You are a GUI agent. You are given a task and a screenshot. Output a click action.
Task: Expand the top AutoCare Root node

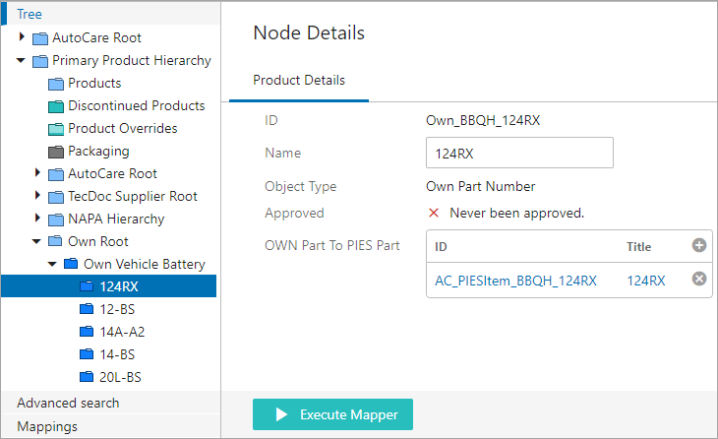point(22,37)
